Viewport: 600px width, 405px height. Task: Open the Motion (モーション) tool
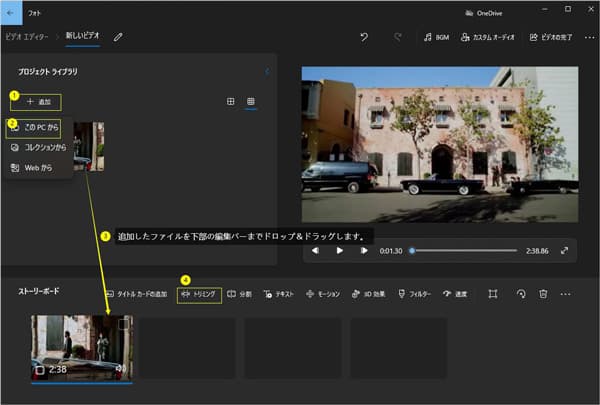pyautogui.click(x=322, y=294)
